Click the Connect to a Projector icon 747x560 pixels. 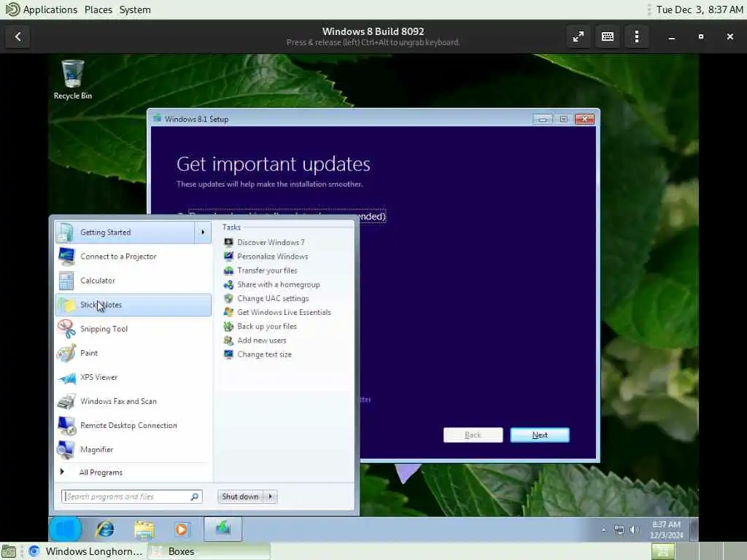66,257
